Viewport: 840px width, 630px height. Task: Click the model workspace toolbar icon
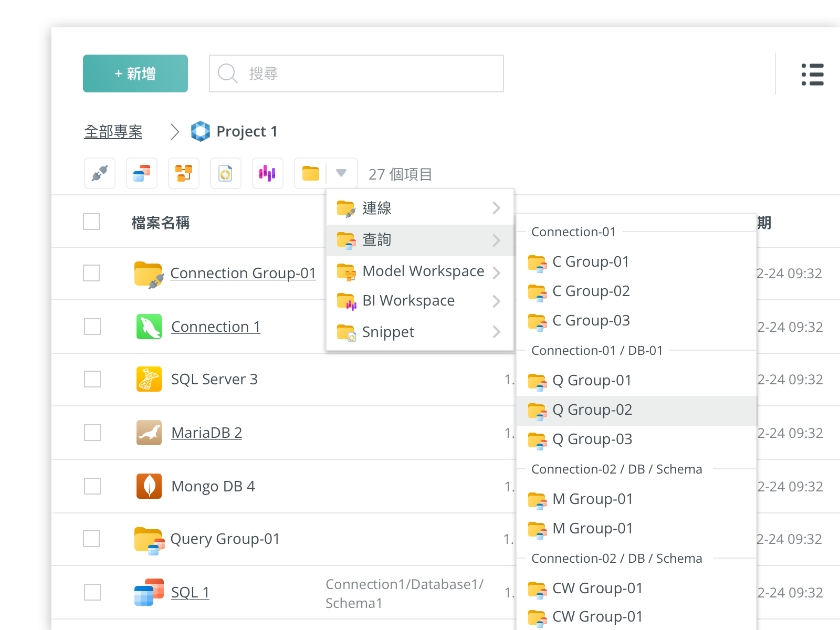click(x=184, y=173)
